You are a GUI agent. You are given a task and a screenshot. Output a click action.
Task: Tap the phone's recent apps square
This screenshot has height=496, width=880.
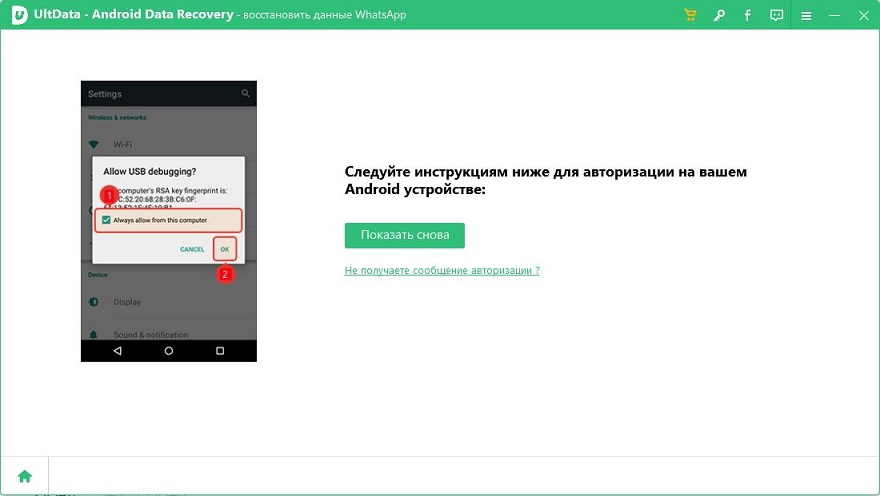coord(220,351)
